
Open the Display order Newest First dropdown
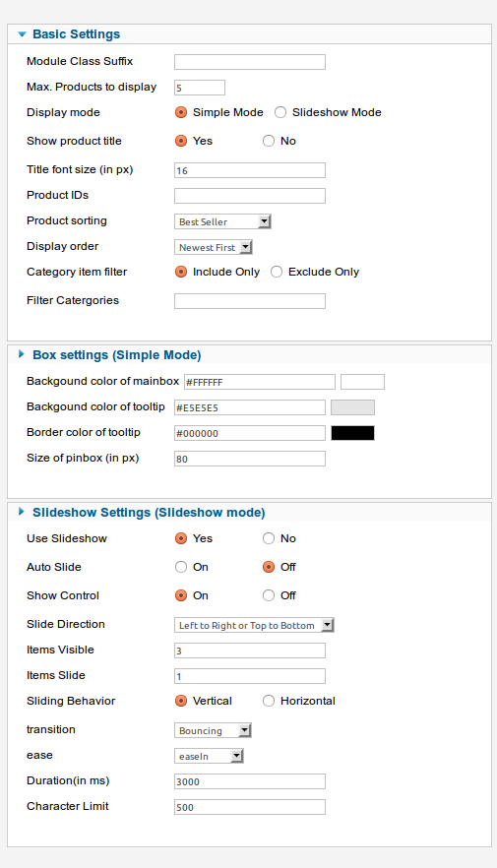[x=214, y=247]
